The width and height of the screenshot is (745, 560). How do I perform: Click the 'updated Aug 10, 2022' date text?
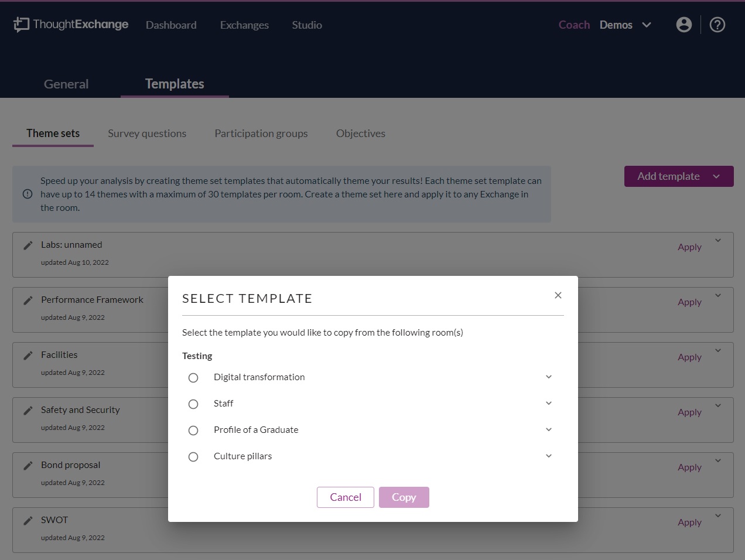(x=75, y=262)
